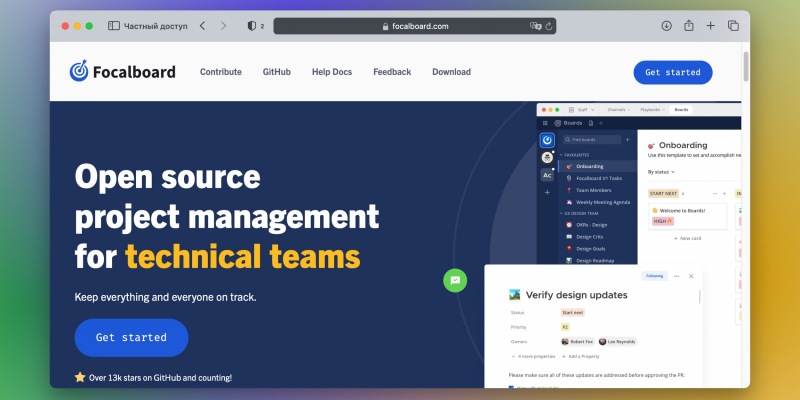Click the Get started button in the header
The image size is (800, 400).
(672, 72)
